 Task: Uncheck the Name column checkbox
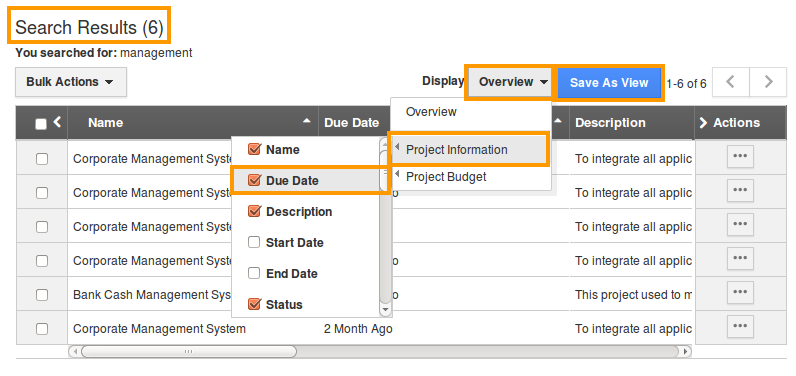pyautogui.click(x=254, y=149)
